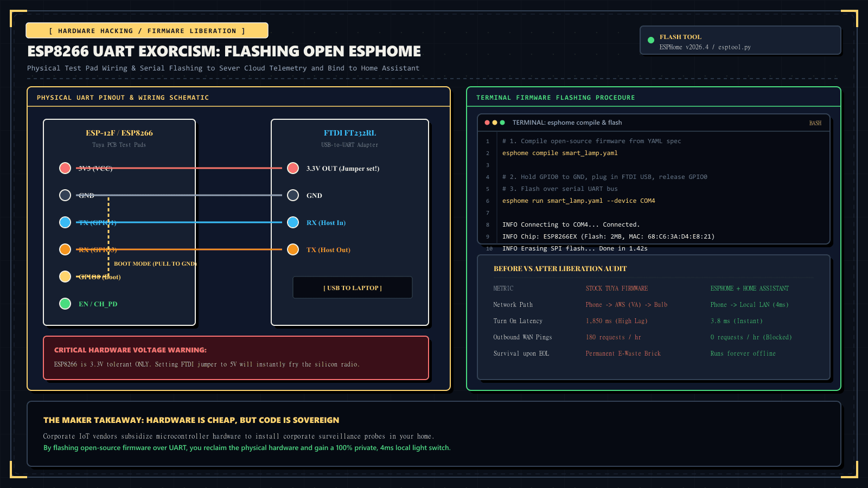Click the orange RX (GPIO3) pin on ESP-12F
The height and width of the screenshot is (488, 868).
pos(65,249)
